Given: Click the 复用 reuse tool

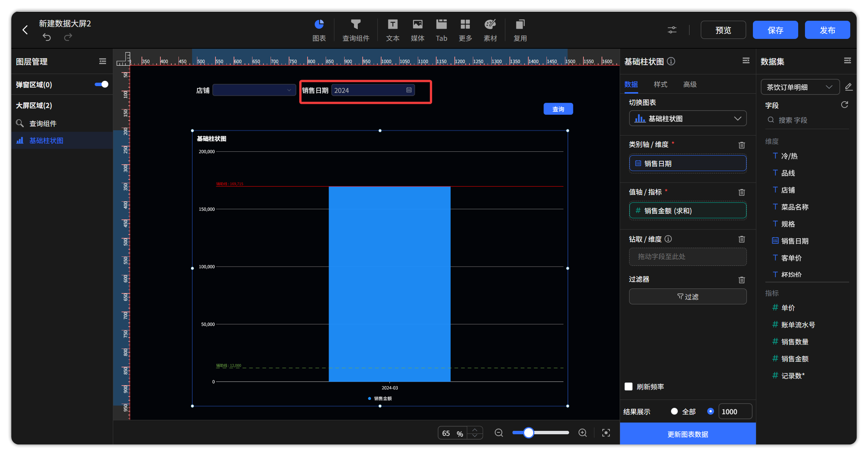Looking at the screenshot, I should [520, 30].
